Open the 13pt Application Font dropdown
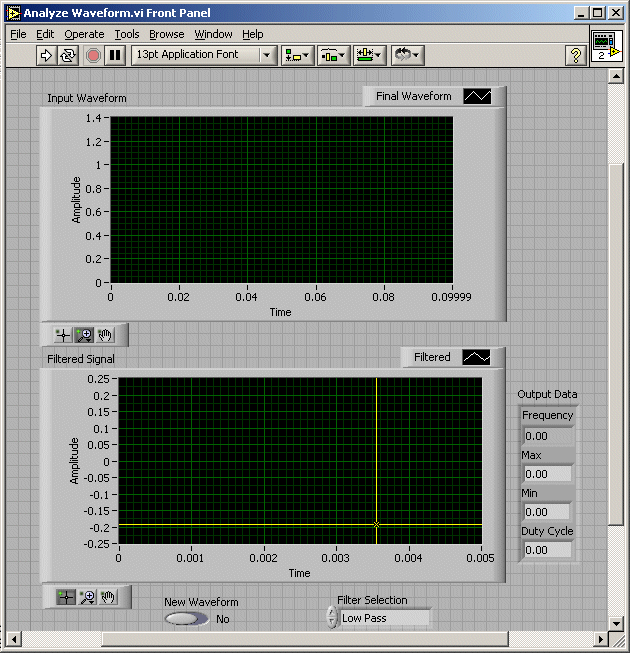630x653 pixels. point(205,55)
